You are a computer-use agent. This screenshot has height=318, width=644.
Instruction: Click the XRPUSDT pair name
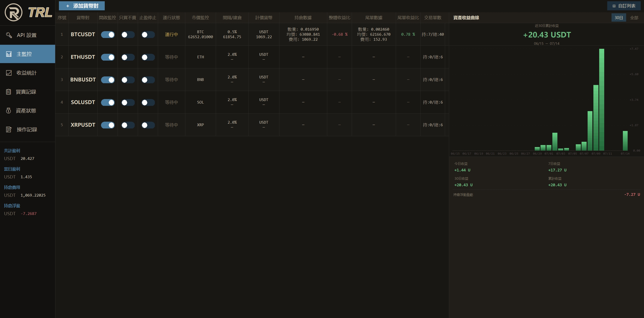click(x=83, y=125)
